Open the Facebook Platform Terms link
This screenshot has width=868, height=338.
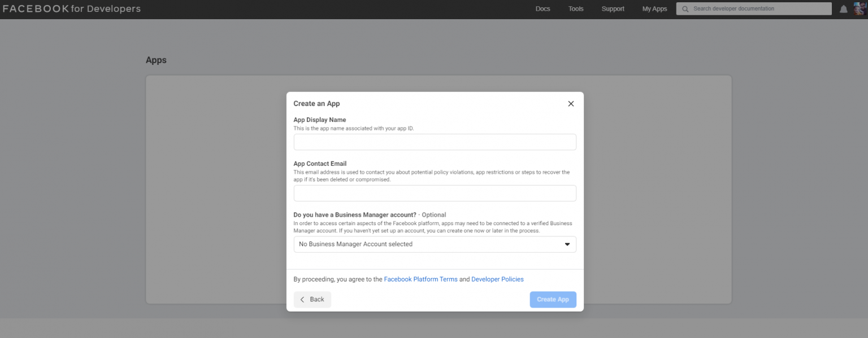point(420,279)
